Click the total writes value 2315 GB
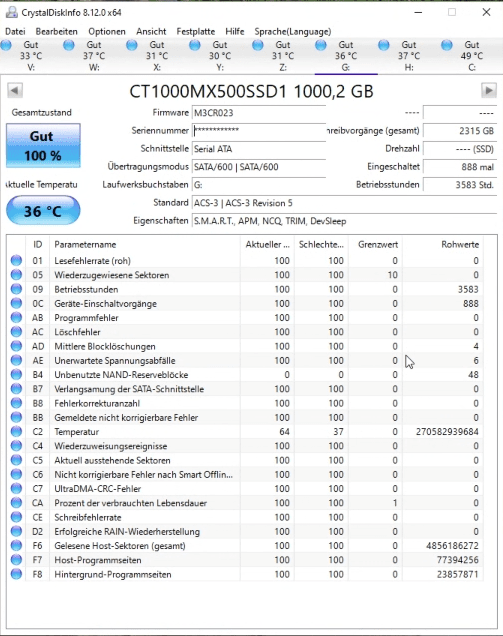 click(460, 131)
